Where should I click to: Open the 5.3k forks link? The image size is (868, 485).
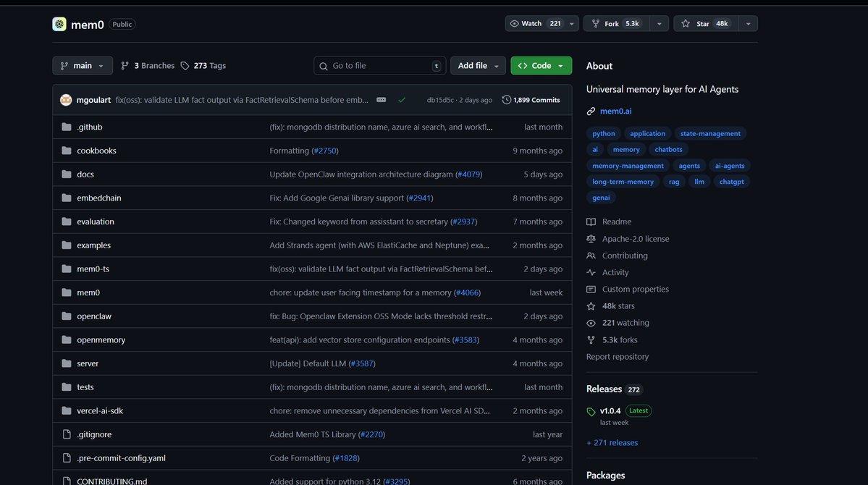pyautogui.click(x=620, y=340)
